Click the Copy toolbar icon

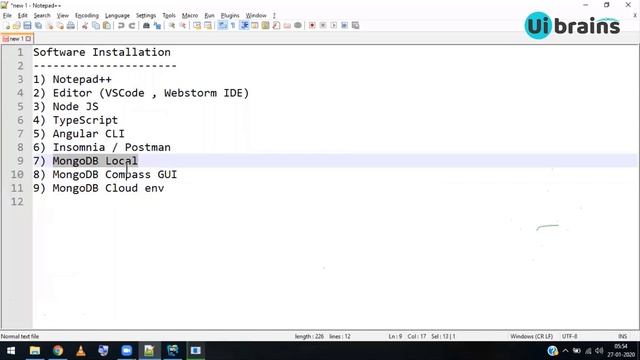pyautogui.click(x=96, y=25)
